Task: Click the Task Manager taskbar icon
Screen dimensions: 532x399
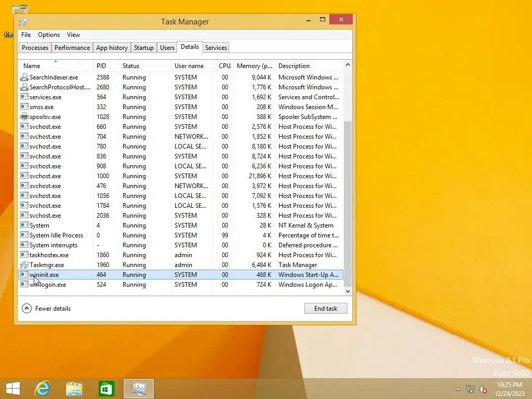Action: pos(138,389)
